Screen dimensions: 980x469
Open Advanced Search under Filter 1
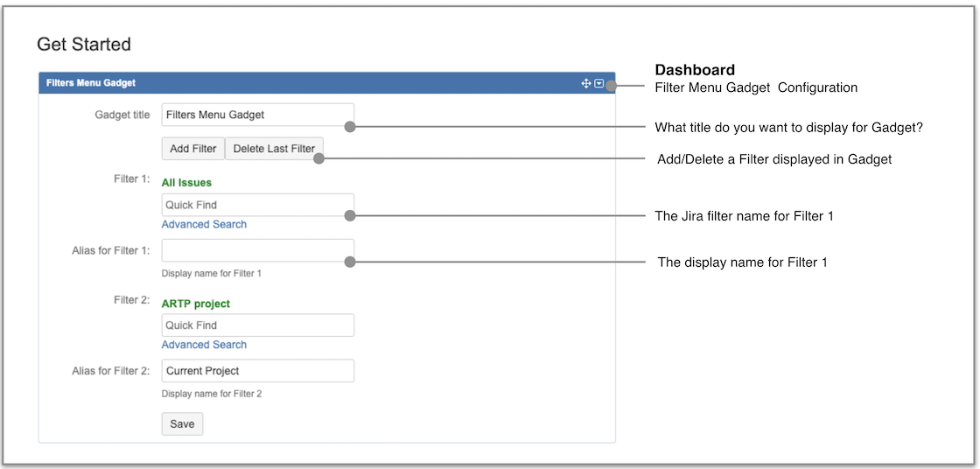204,224
